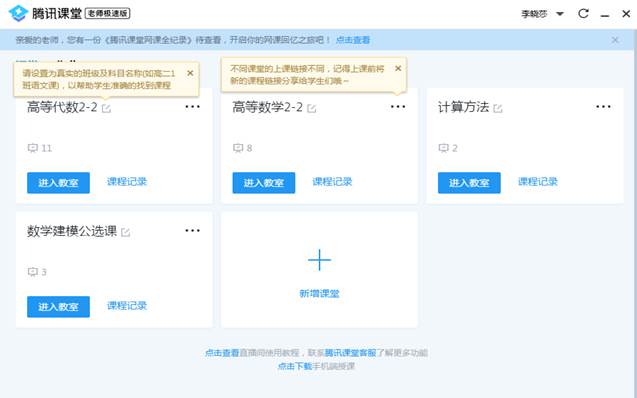Click the plus icon to add classroom
Image resolution: width=637 pixels, height=398 pixels.
point(319,260)
